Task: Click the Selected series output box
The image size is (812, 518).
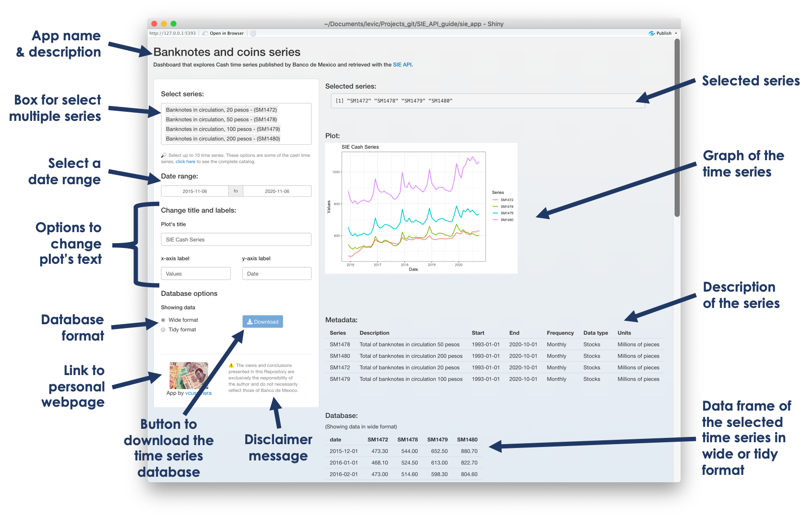Action: (488, 101)
